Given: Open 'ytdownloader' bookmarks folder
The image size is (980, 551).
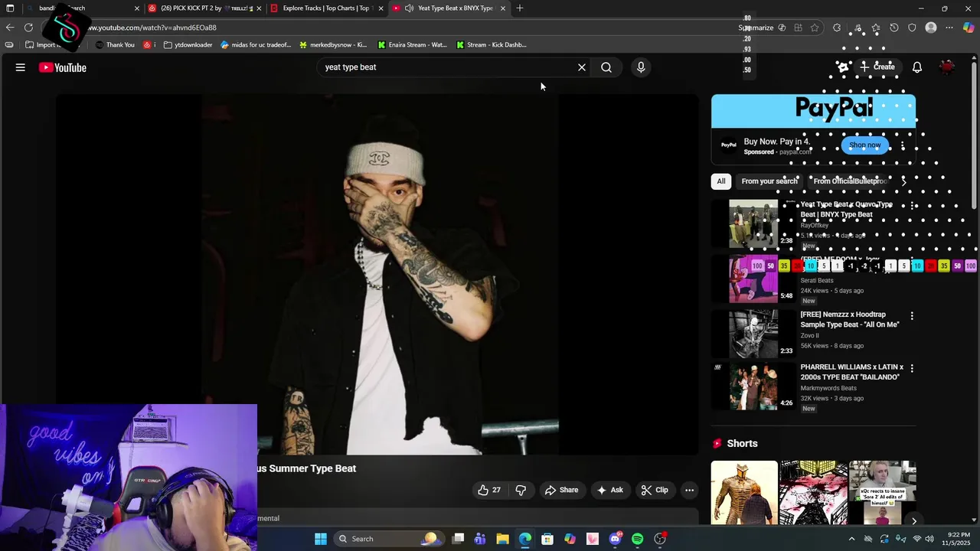Looking at the screenshot, I should tap(188, 45).
